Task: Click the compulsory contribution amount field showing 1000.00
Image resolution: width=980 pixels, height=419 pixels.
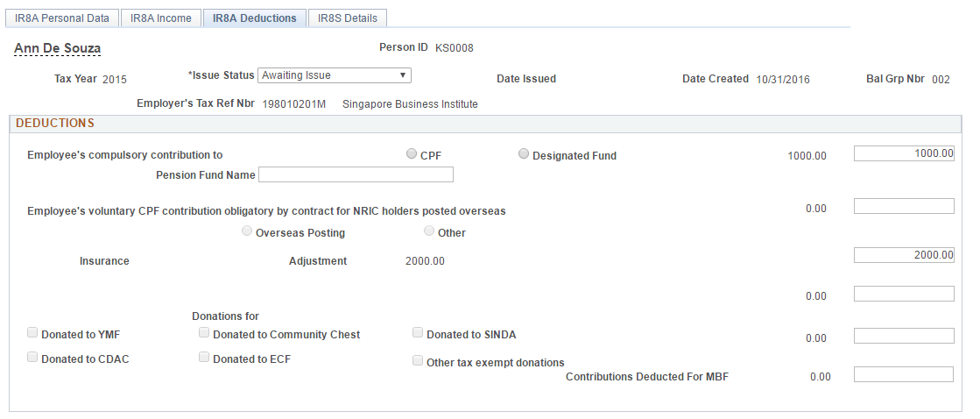Action: [x=904, y=153]
